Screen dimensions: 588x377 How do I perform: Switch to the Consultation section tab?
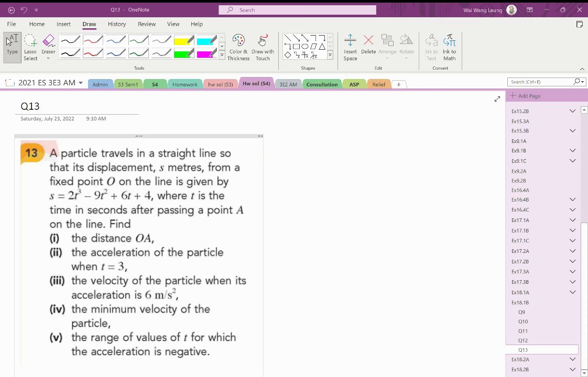[322, 84]
